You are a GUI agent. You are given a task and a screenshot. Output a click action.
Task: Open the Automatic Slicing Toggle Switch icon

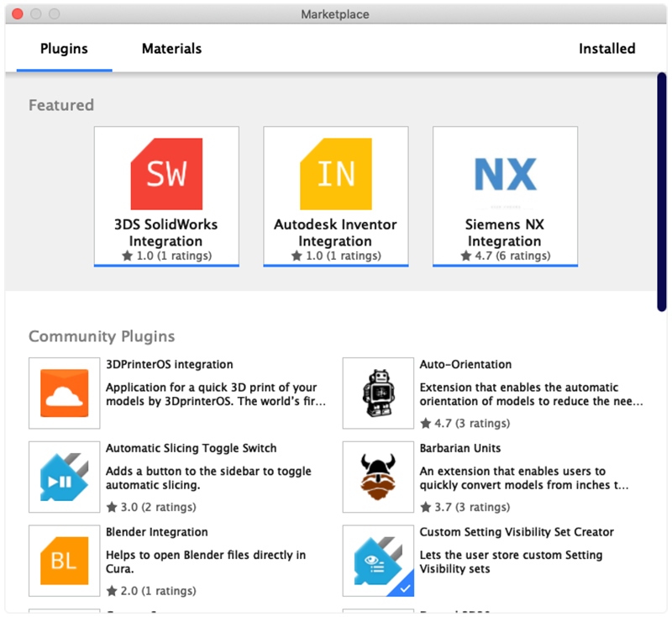coord(65,477)
